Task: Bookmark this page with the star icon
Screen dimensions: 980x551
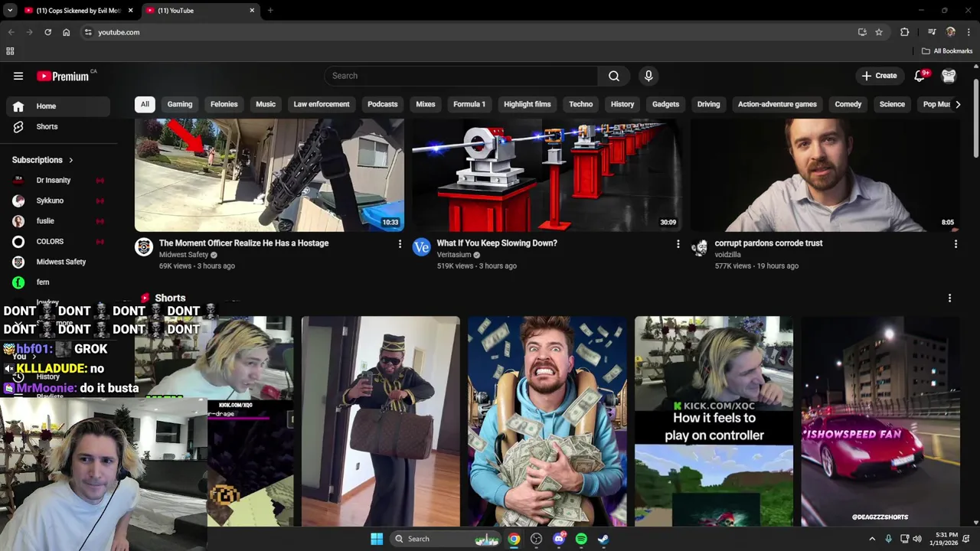Action: click(x=879, y=32)
